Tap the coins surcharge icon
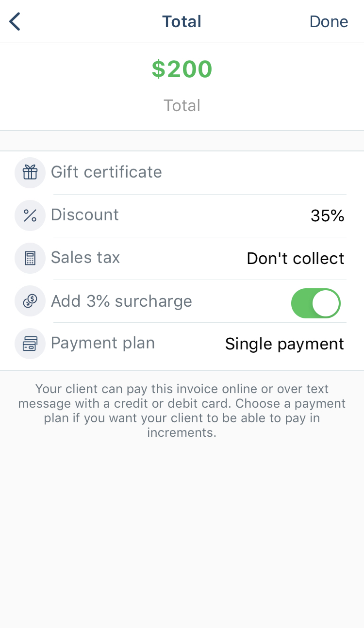The width and height of the screenshot is (364, 628). pyautogui.click(x=30, y=301)
